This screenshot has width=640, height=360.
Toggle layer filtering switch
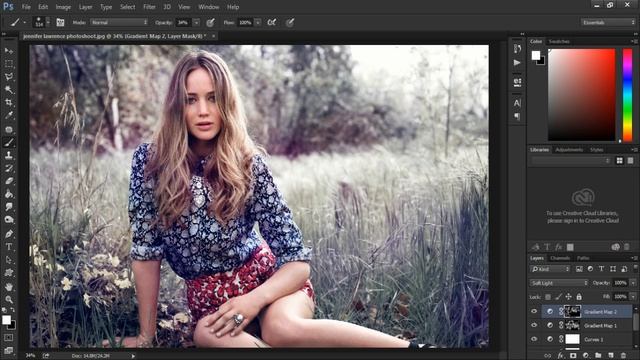click(635, 268)
